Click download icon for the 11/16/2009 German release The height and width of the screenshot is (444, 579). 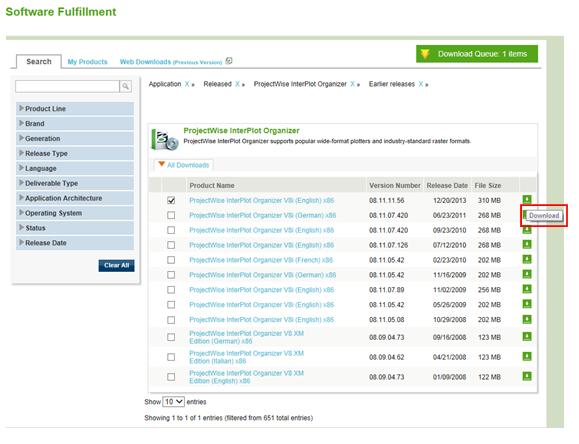click(527, 274)
